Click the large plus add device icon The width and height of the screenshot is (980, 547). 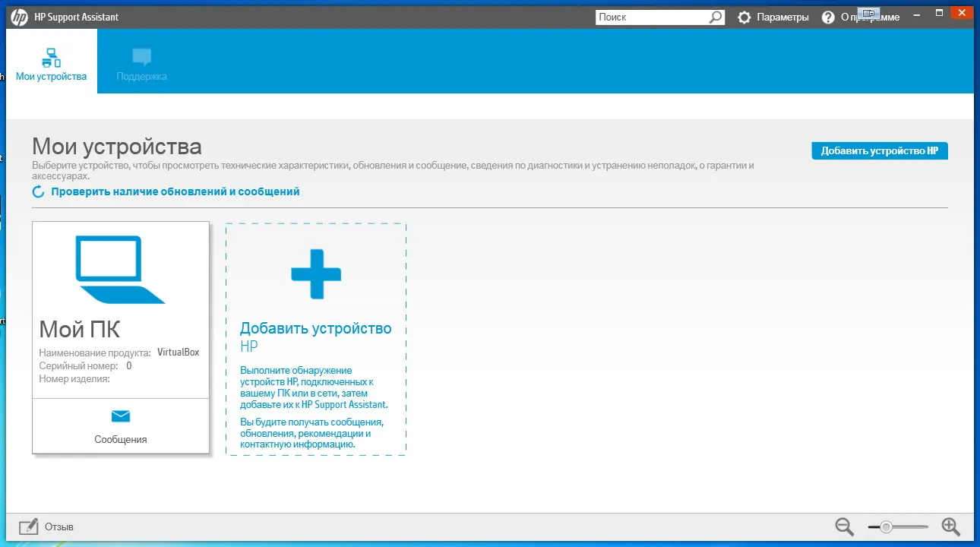(316, 274)
